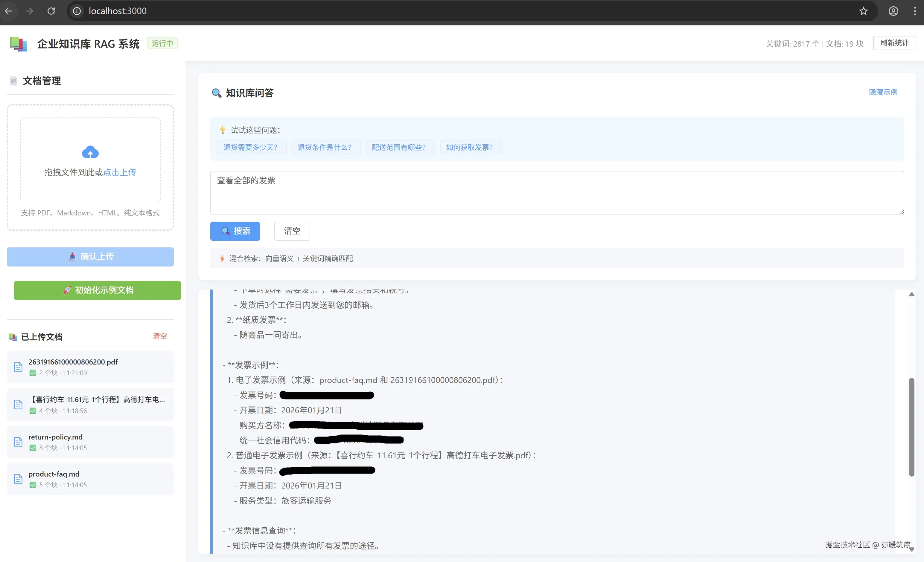Viewport: 924px width, 562px height.
Task: Toggle example questions with 隐藏示例
Action: pos(883,92)
